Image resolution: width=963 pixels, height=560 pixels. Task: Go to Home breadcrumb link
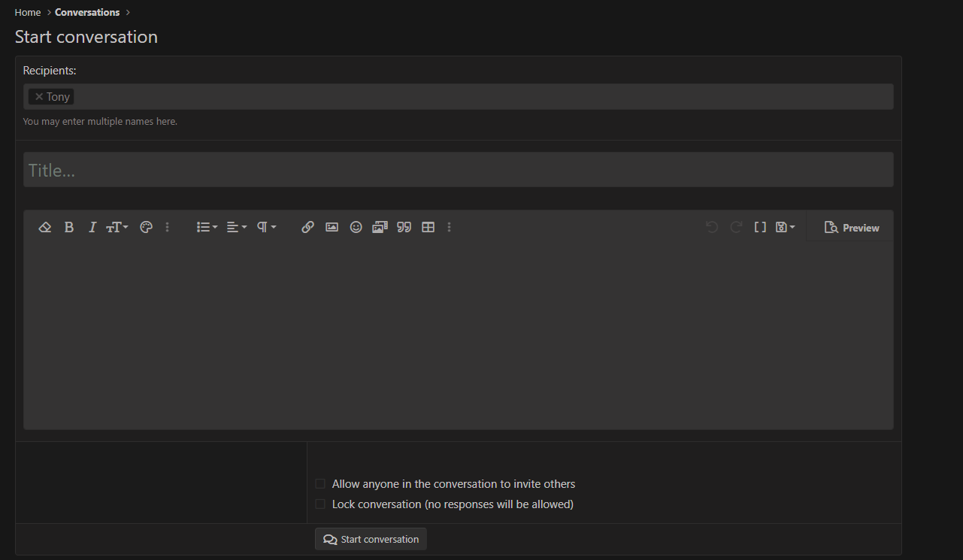click(x=28, y=12)
